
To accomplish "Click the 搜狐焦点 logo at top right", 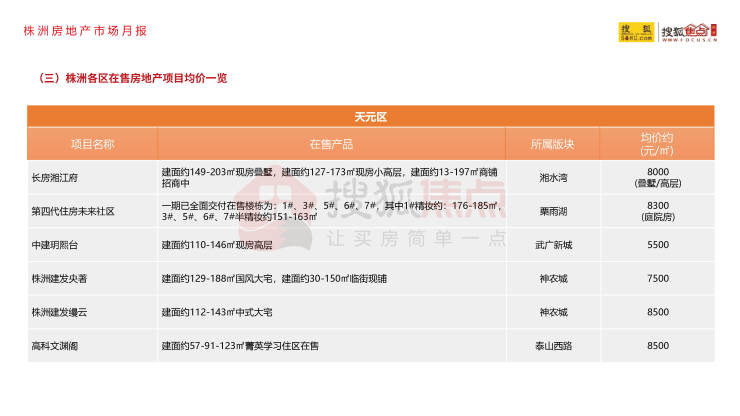I will [689, 32].
